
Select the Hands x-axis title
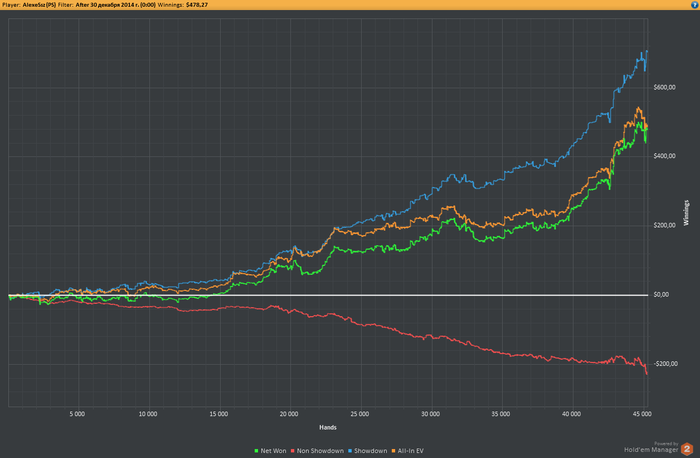coord(328,428)
